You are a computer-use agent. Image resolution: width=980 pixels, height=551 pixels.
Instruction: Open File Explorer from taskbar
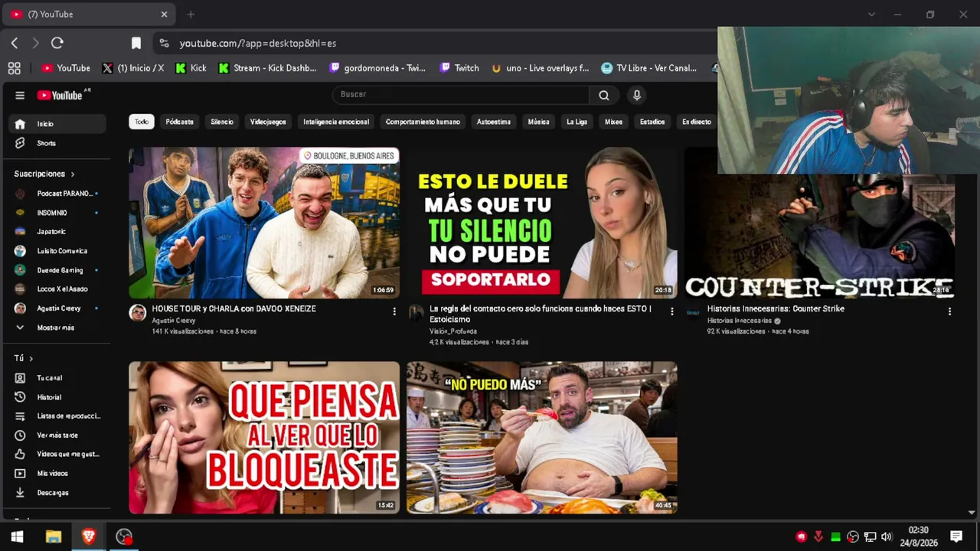54,537
